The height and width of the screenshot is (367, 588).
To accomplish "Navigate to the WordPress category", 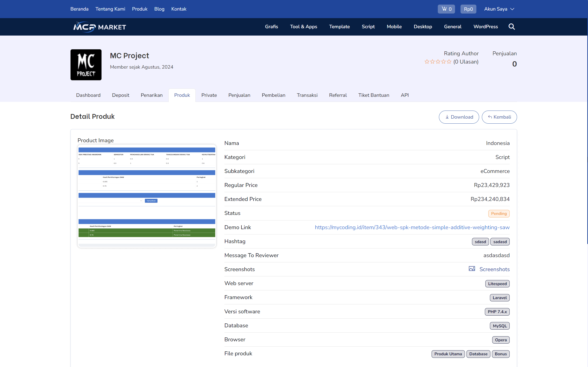I will click(x=486, y=27).
